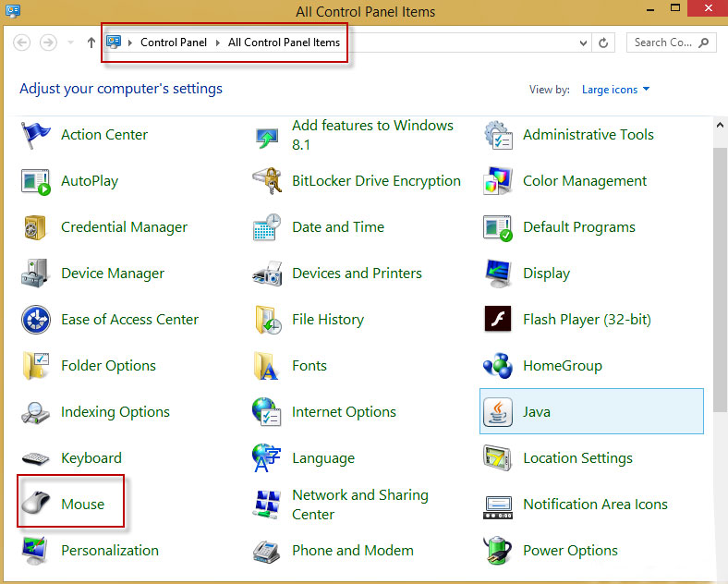Open the Folder Options link
The image size is (728, 584).
pos(108,366)
